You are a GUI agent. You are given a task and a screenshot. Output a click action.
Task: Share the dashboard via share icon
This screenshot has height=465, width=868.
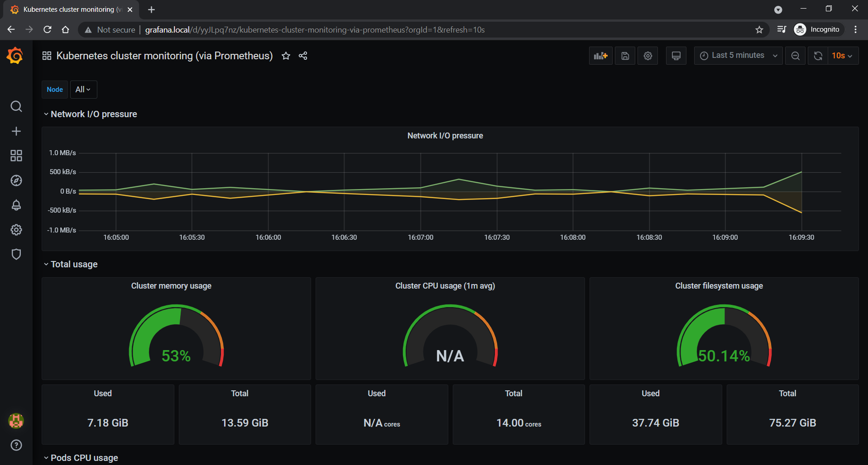pyautogui.click(x=303, y=56)
